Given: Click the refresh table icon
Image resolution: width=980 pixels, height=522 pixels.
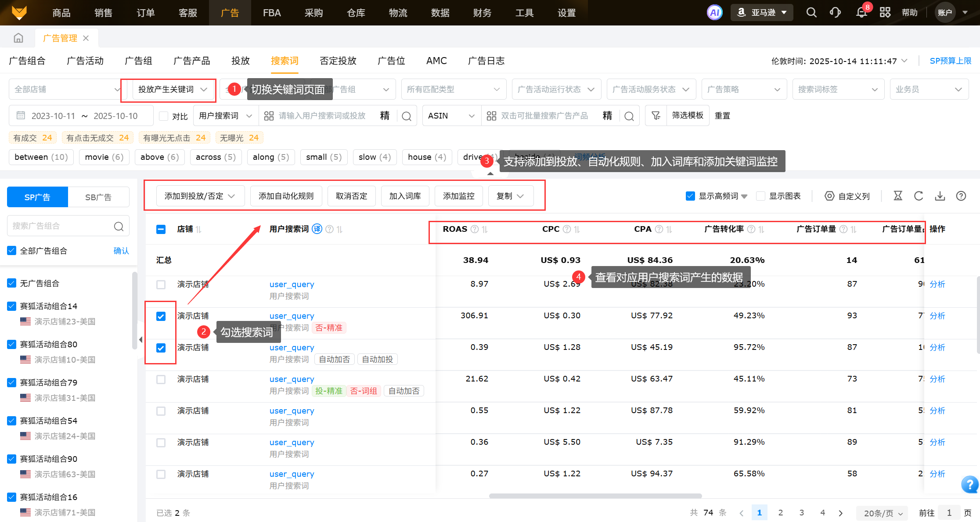Looking at the screenshot, I should pos(919,196).
